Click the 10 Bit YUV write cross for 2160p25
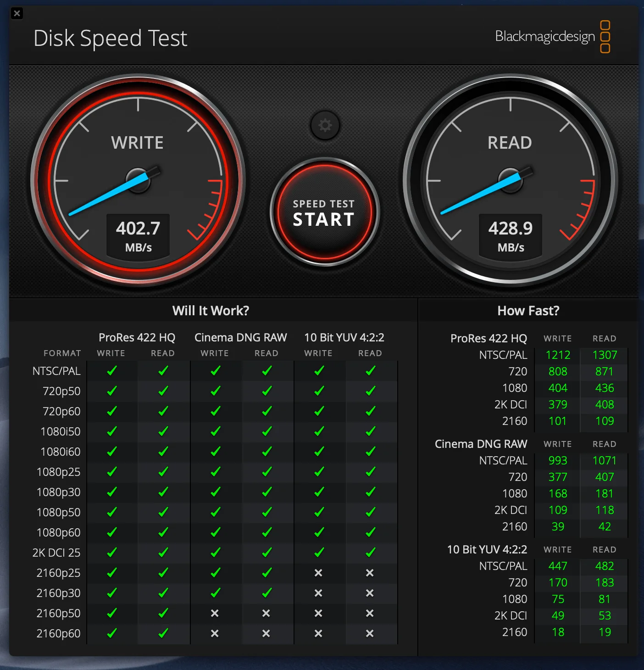644x670 pixels. pos(318,573)
